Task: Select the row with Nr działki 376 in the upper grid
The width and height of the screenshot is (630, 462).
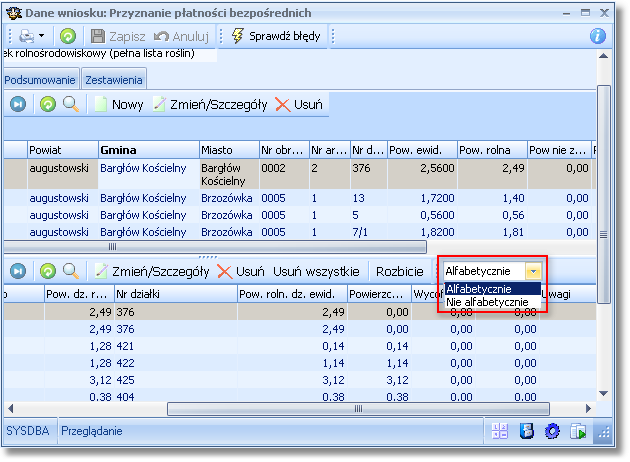Action: [299, 174]
